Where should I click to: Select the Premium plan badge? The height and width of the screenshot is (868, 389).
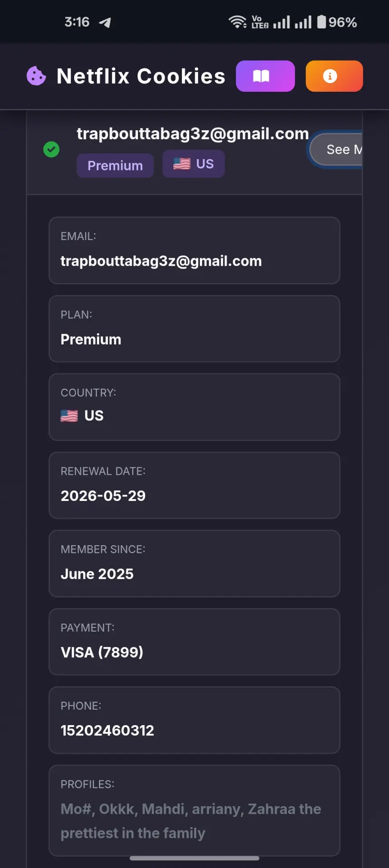[115, 165]
